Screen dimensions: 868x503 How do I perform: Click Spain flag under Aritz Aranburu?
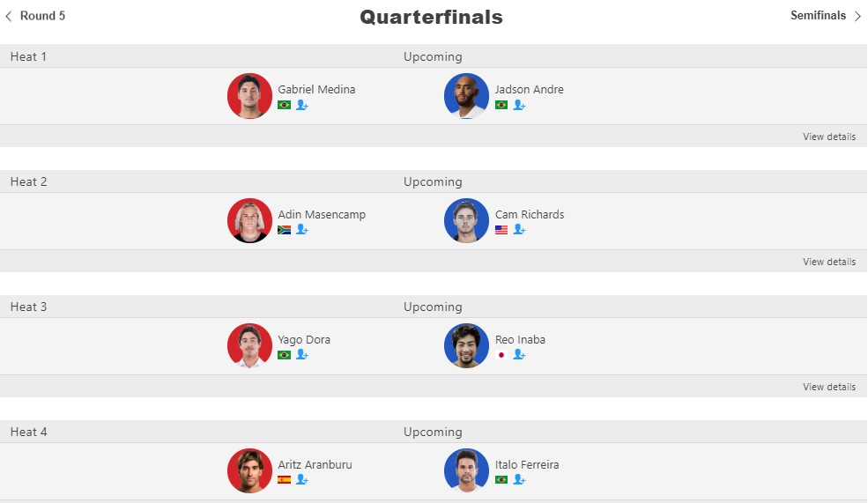(x=284, y=480)
